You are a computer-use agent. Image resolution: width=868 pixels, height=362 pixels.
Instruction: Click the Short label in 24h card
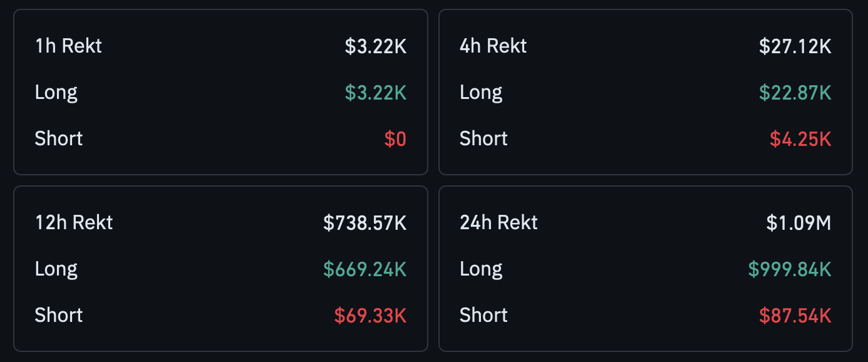coord(483,316)
